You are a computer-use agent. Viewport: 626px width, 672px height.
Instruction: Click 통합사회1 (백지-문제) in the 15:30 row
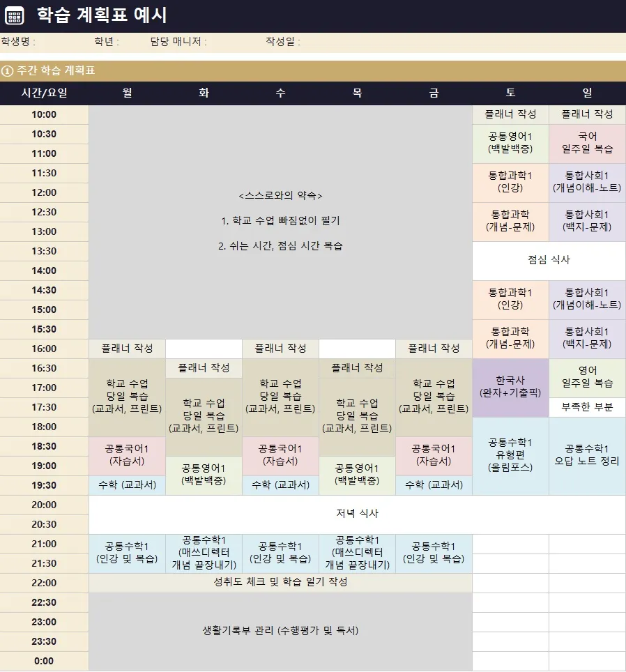(x=588, y=338)
